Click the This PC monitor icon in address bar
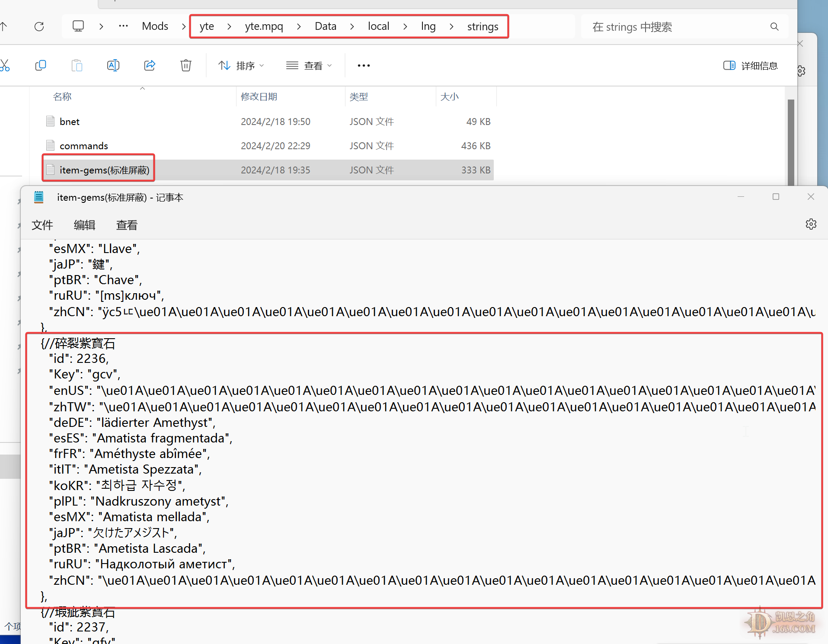The image size is (828, 644). coord(78,26)
